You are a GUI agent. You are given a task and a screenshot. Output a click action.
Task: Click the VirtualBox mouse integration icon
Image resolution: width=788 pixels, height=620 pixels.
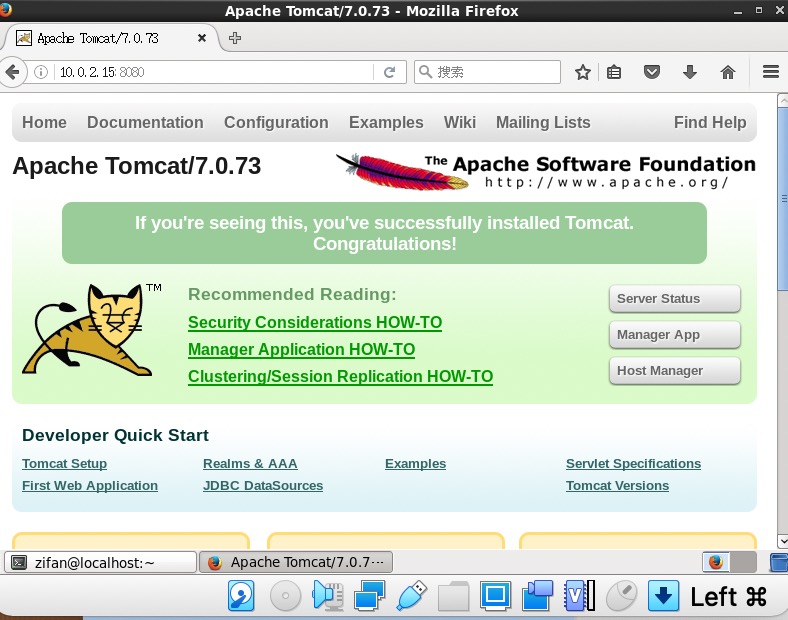(621, 596)
